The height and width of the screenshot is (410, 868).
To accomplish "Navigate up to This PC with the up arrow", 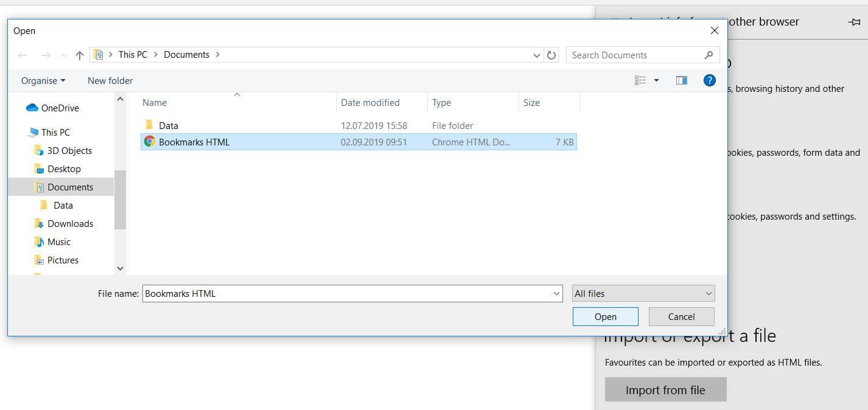I will [80, 55].
